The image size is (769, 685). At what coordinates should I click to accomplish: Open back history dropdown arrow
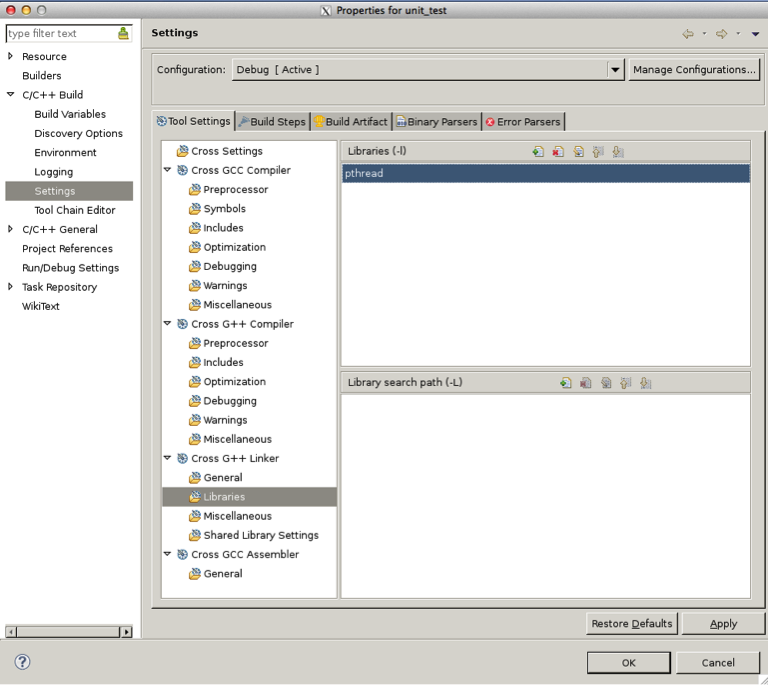(x=704, y=34)
